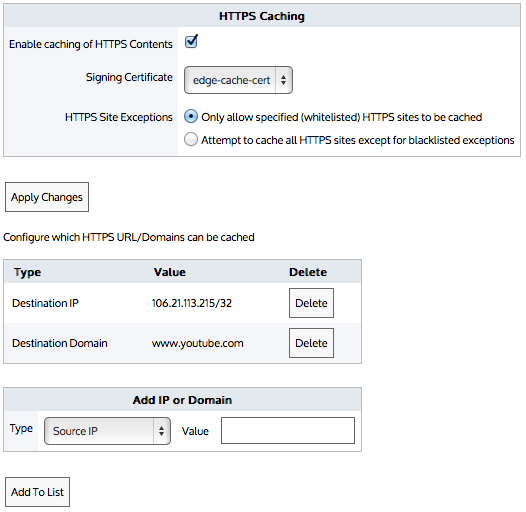Click the 106.21.113.215/32 value text
Image resolution: width=526 pixels, height=512 pixels.
192,303
